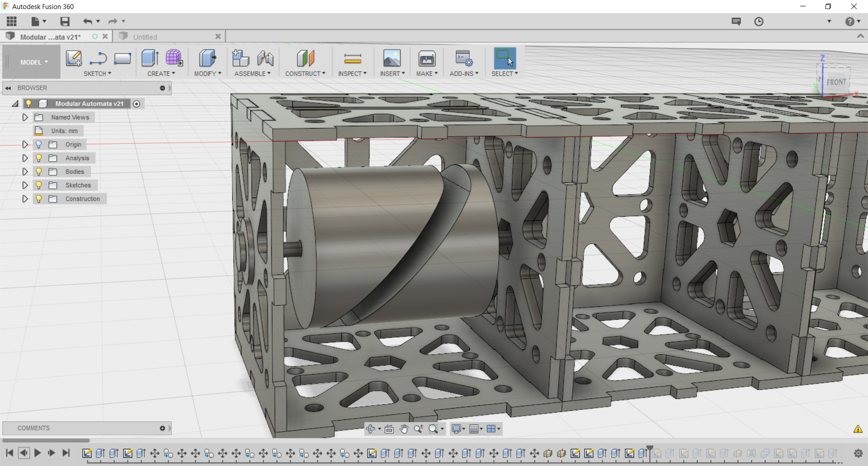This screenshot has height=466, width=868.
Task: Click the Create Form icon
Action: point(174,58)
